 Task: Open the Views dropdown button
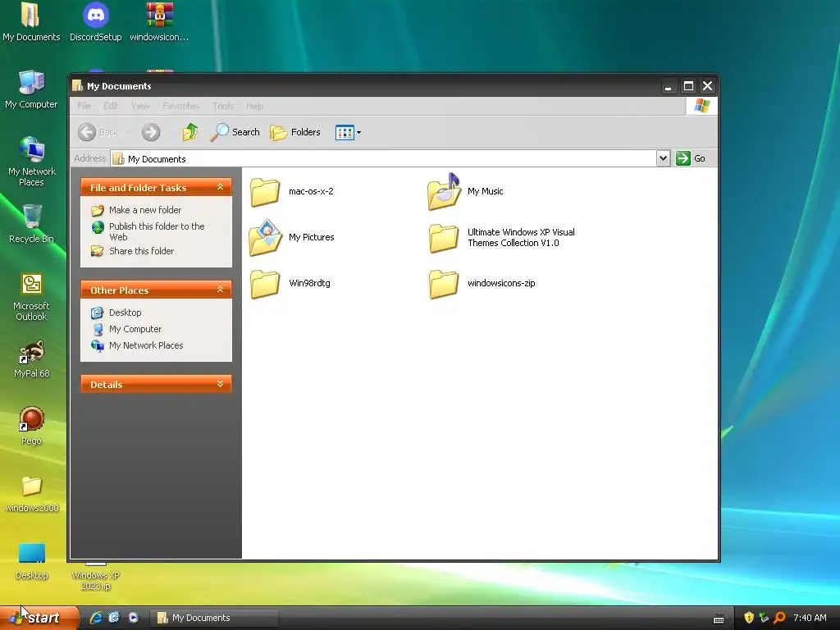(348, 132)
